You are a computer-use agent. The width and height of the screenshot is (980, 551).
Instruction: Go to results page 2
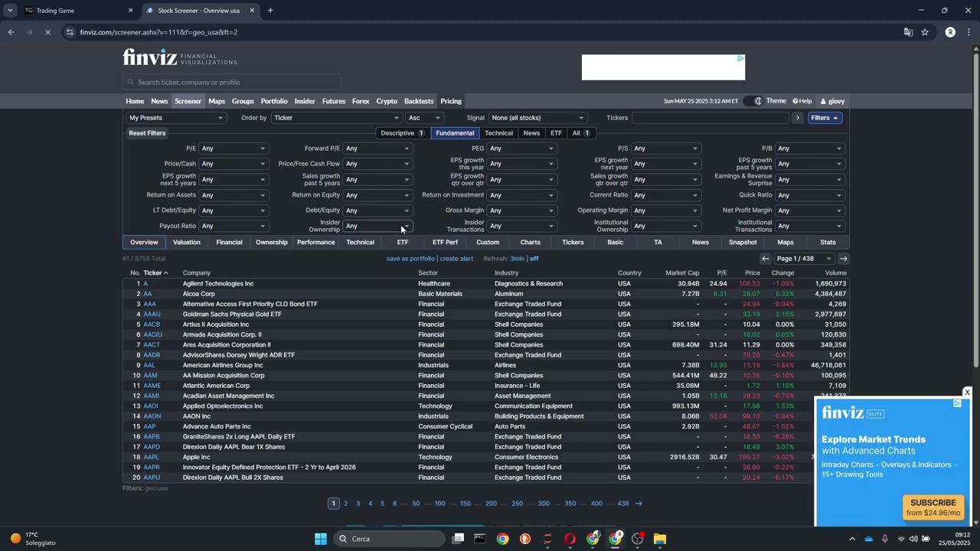pos(345,504)
